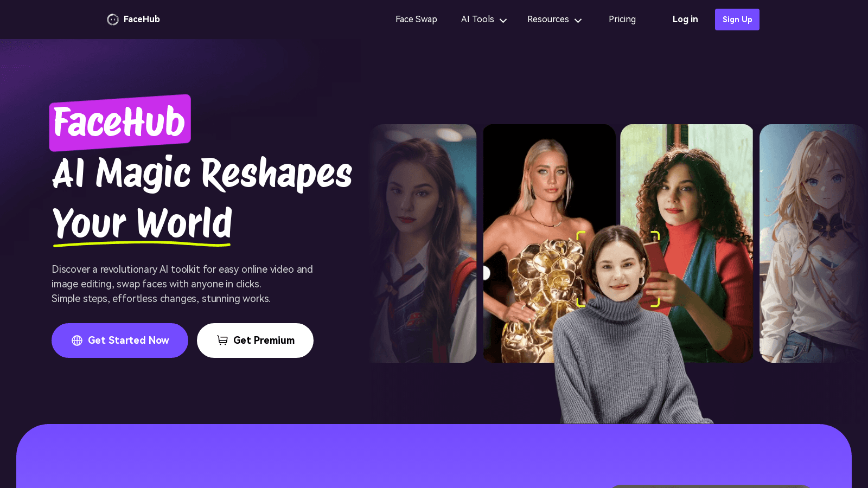
Task: Click the 'AI Magic Reshapes' headline text
Action: click(202, 174)
